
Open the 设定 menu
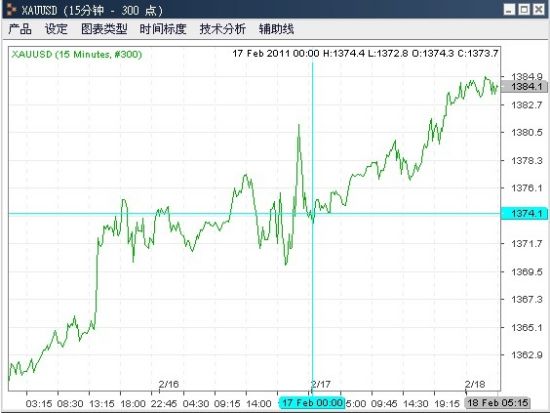tap(56, 29)
